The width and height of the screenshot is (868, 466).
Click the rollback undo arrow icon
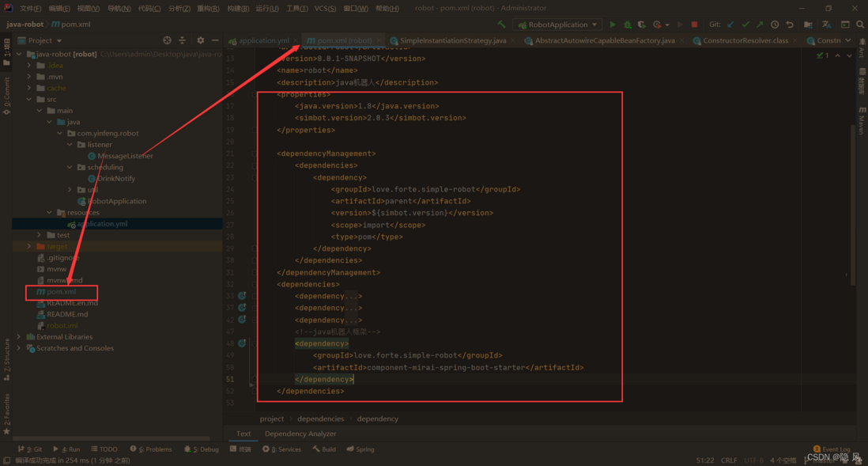tap(790, 25)
